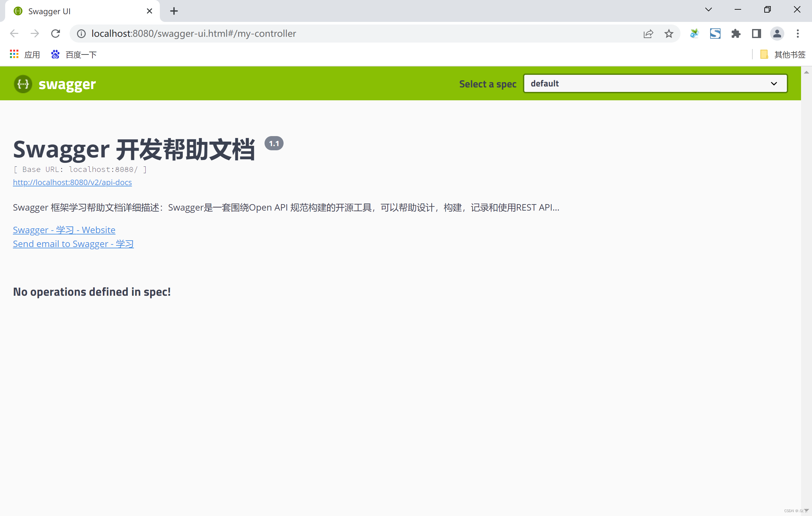Open a new browser tab
Screen dimensions: 812x516
click(174, 11)
